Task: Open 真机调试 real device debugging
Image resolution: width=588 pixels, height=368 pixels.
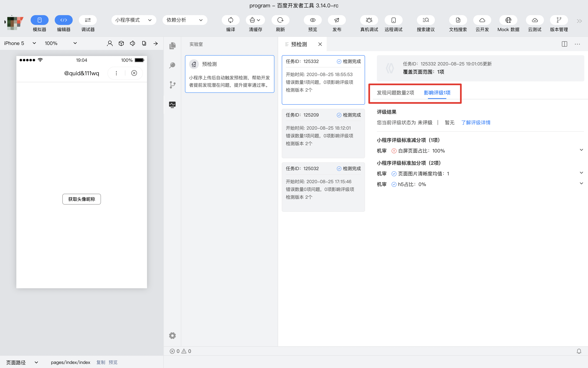Action: (369, 20)
